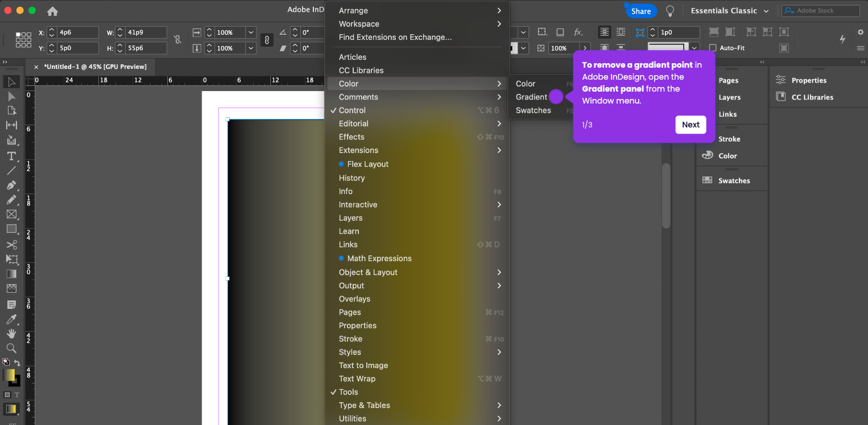Choose Gradient from the Color submenu

531,97
